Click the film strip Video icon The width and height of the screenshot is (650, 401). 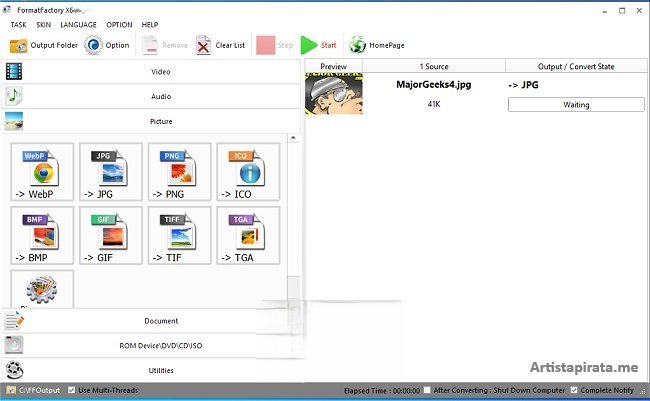[14, 71]
